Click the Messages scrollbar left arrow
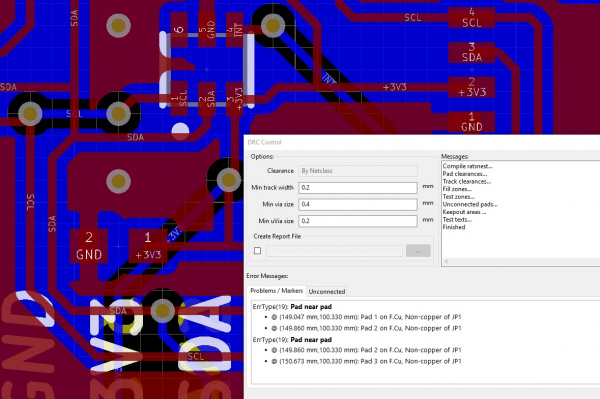The image size is (600, 399). click(446, 262)
